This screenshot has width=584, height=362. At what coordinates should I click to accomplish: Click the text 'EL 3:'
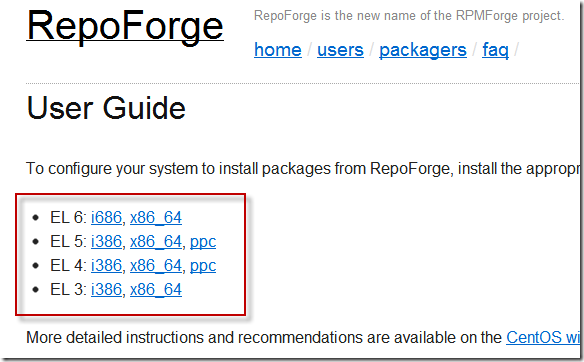pyautogui.click(x=68, y=289)
